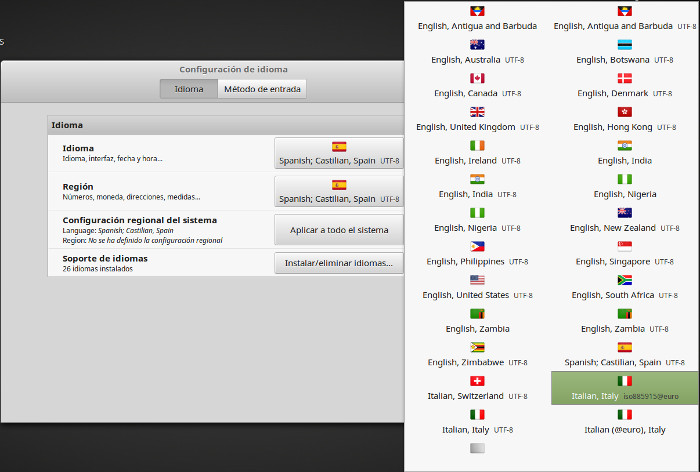Select the South Africa flag icon
Viewport: 700px width, 472px height.
point(625,280)
